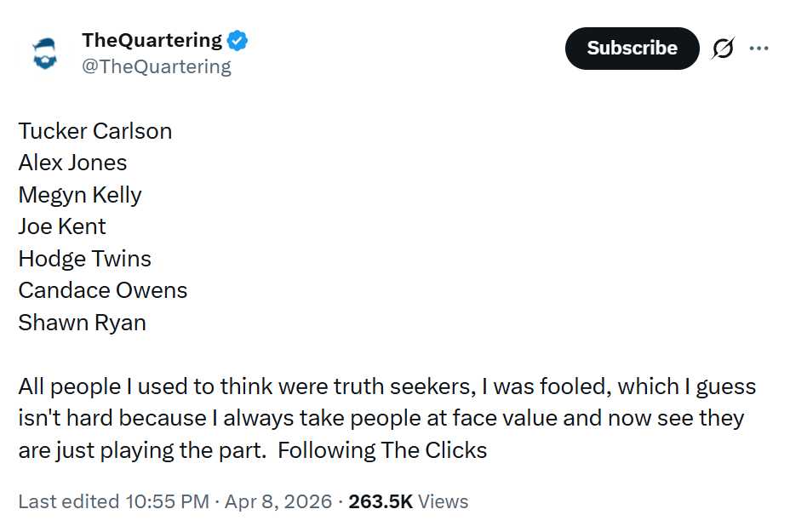
Task: Click the Tucker Carlson line
Action: [95, 131]
